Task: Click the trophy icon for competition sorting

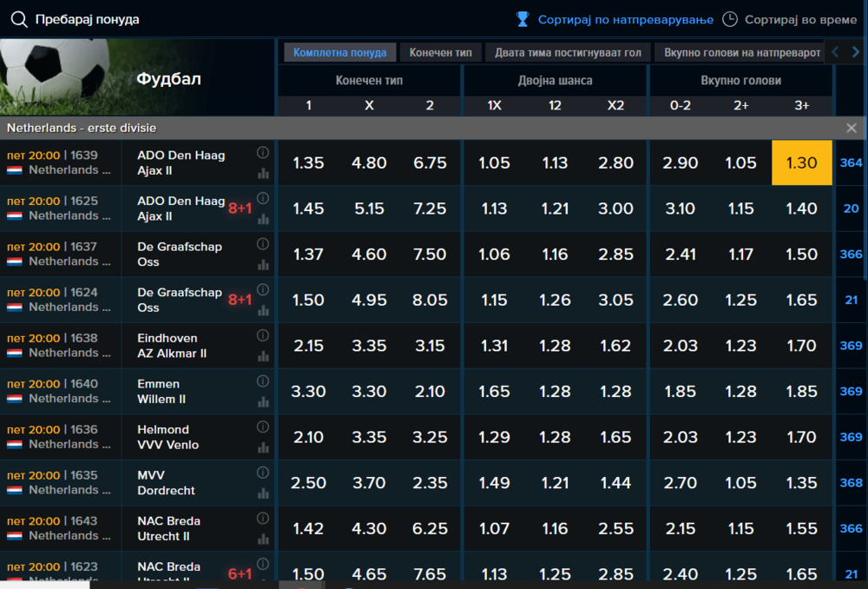Action: point(523,19)
